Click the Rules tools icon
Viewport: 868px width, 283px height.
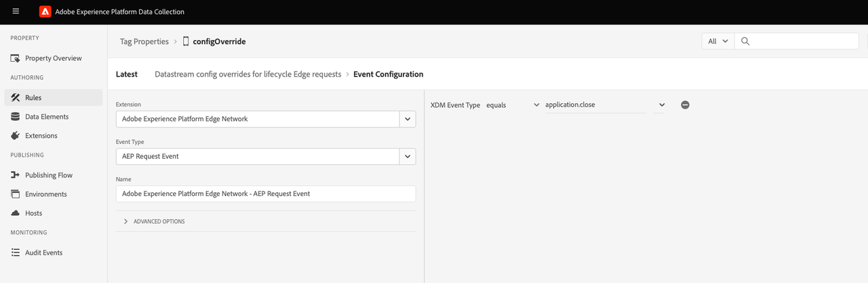(x=16, y=98)
